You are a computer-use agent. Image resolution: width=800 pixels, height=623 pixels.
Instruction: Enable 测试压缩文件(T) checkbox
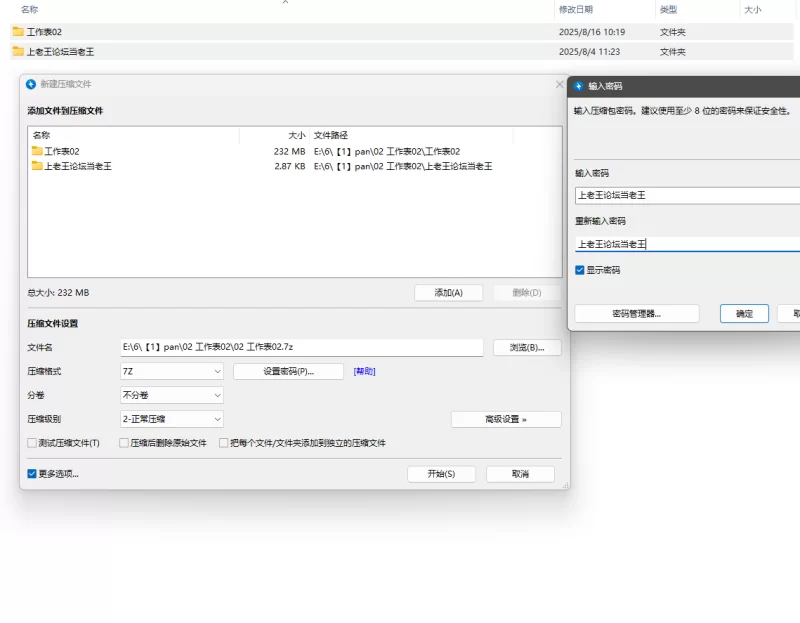pyautogui.click(x=32, y=443)
